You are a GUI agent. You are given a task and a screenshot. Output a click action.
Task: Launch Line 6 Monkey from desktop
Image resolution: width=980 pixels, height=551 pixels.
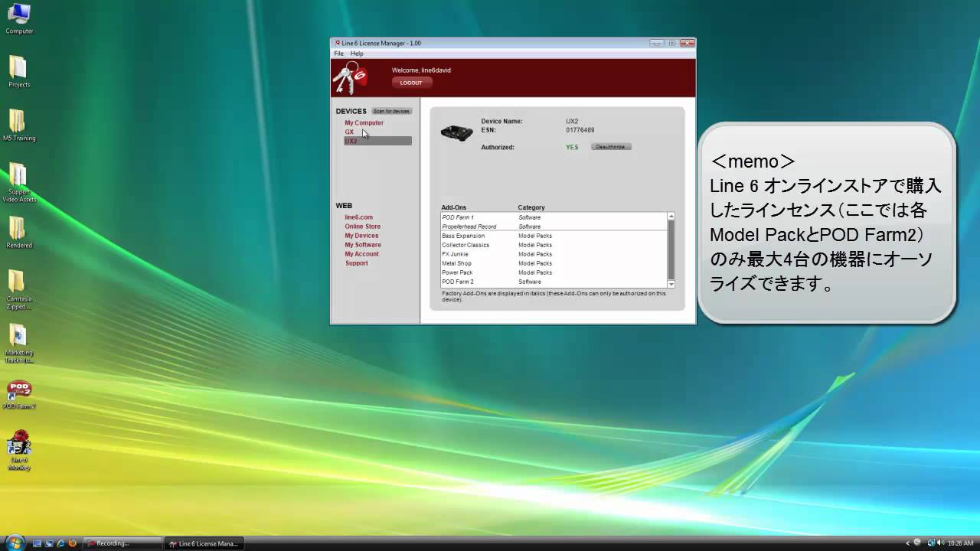(x=18, y=450)
